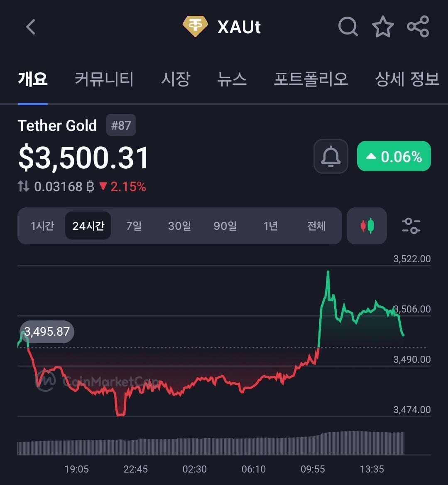
Task: Choose the 1년 chart range
Action: pos(271,226)
